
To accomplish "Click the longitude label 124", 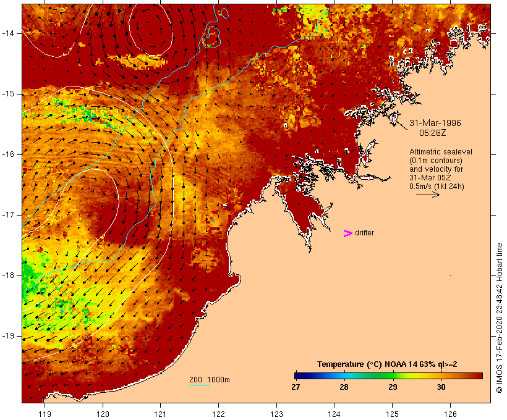I will [334, 414].
